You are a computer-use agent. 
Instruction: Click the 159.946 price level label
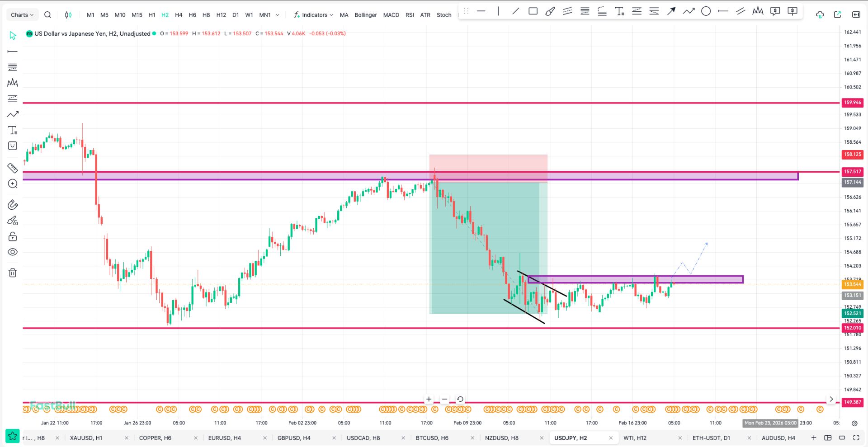click(852, 103)
